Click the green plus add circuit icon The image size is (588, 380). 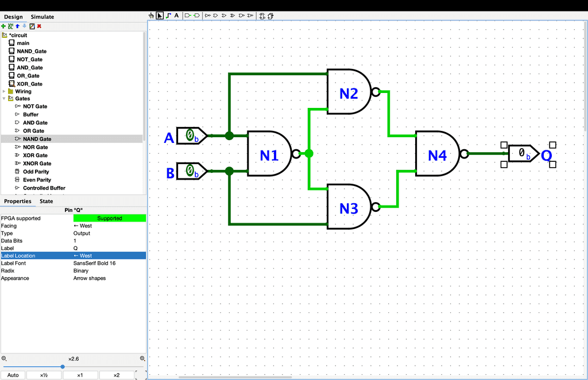[3, 26]
